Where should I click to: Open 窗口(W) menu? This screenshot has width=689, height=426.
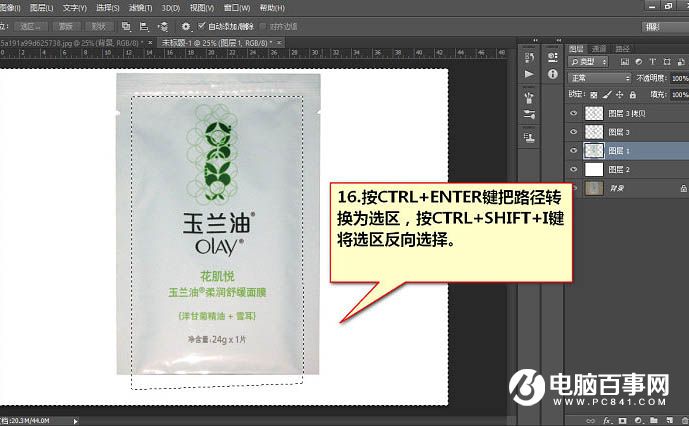pyautogui.click(x=237, y=8)
